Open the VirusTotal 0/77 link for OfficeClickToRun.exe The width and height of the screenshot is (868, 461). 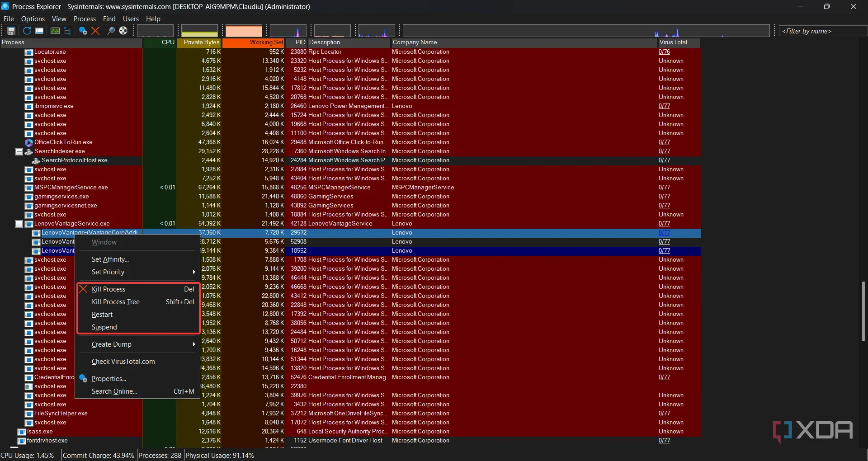(x=664, y=142)
